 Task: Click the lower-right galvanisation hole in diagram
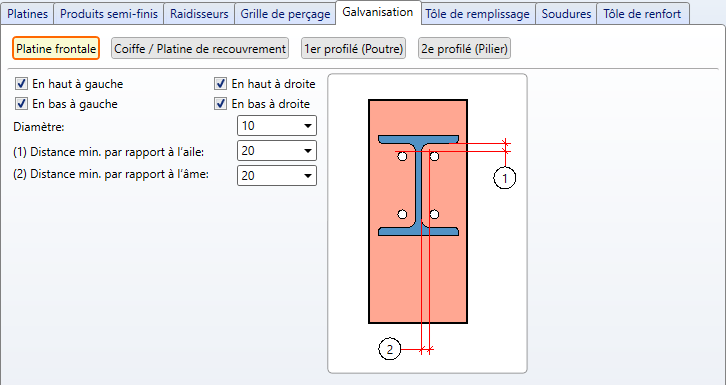(434, 214)
